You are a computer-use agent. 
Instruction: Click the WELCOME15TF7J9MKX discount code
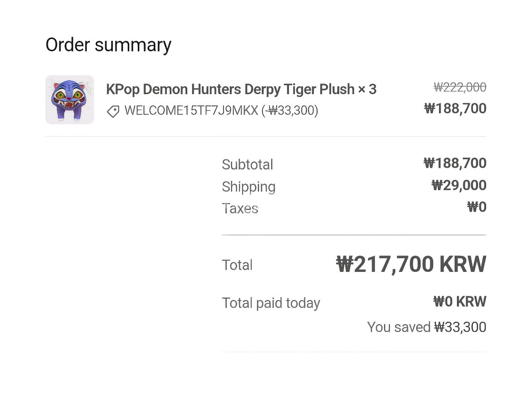(192, 111)
